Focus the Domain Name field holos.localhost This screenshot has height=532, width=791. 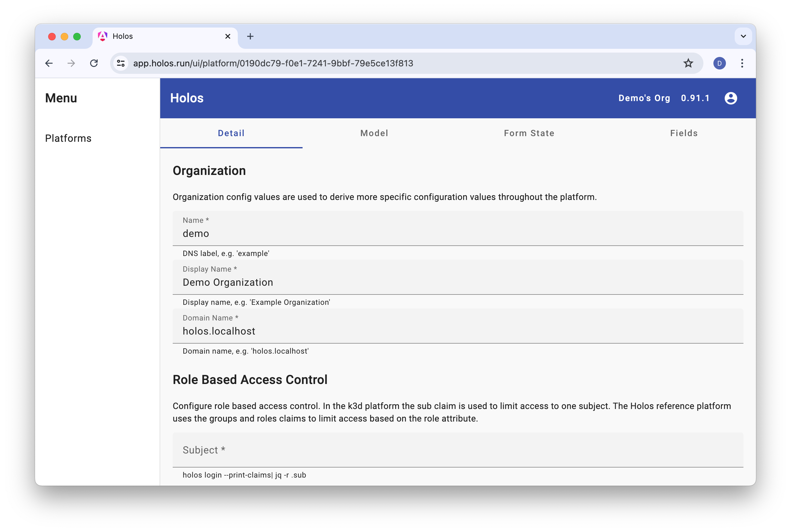click(x=457, y=326)
